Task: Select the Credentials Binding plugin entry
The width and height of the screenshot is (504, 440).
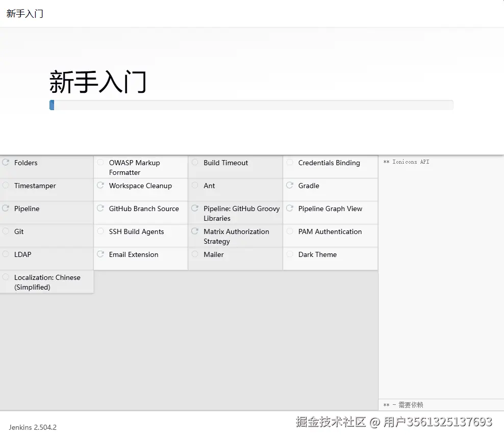Action: [329, 163]
